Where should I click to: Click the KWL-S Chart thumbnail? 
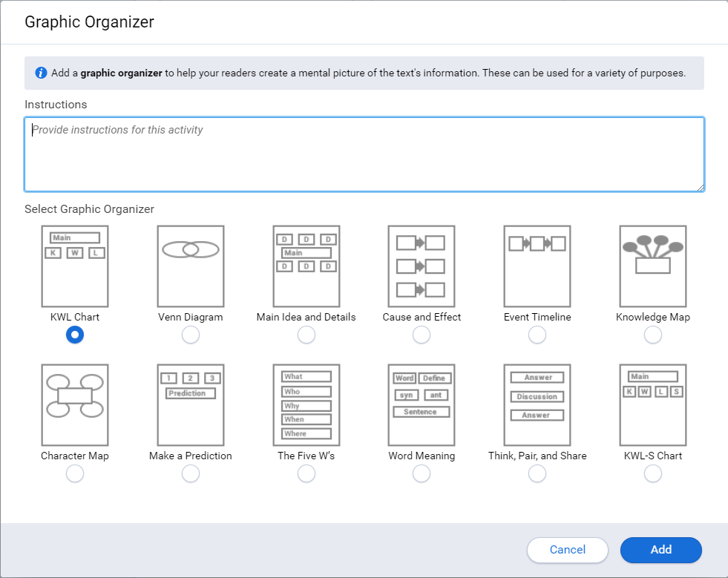pos(653,405)
